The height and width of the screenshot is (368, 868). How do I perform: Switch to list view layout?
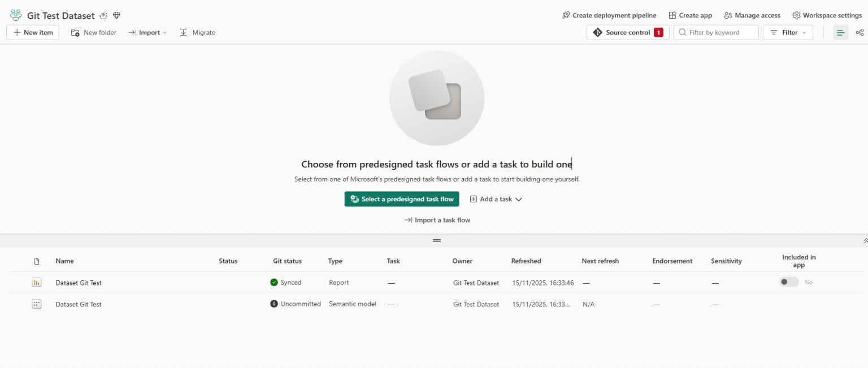pos(840,32)
